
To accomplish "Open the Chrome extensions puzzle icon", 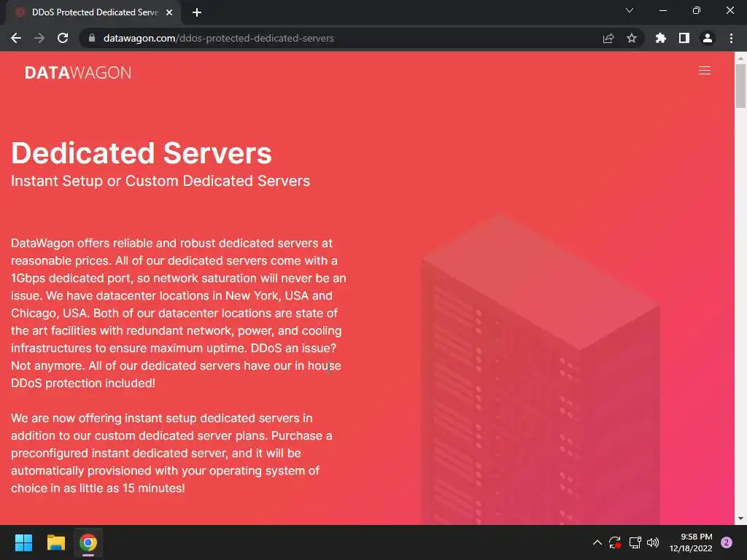I will (x=661, y=38).
